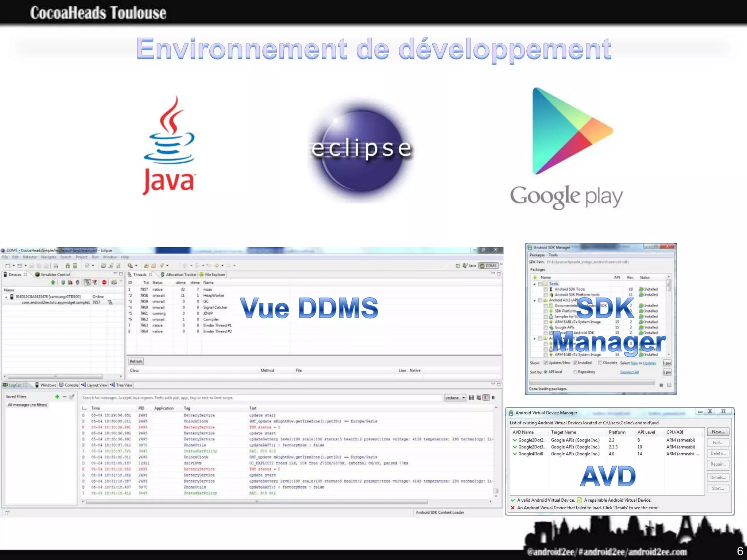Click the screen capture camera icon in Devices
The image size is (747, 560).
point(114,282)
